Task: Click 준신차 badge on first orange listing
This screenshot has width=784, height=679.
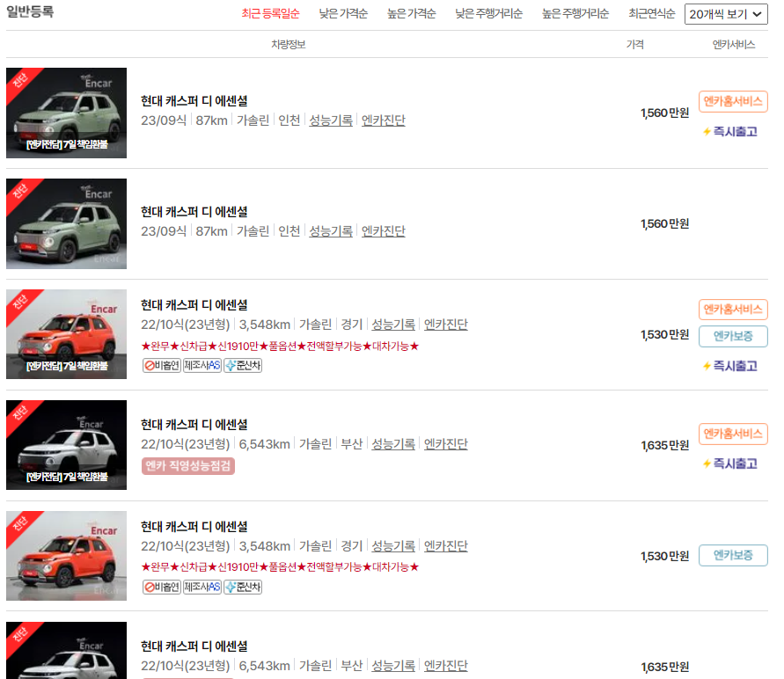Action: pos(243,366)
